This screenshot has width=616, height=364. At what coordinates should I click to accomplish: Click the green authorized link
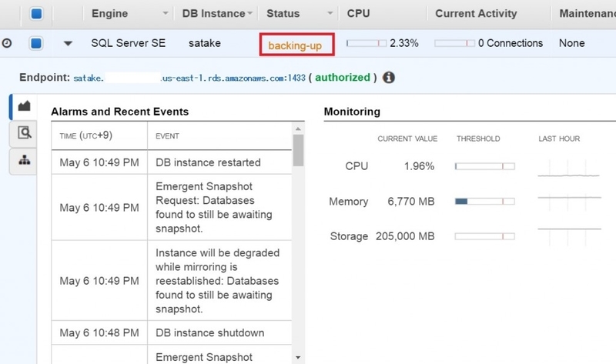343,78
